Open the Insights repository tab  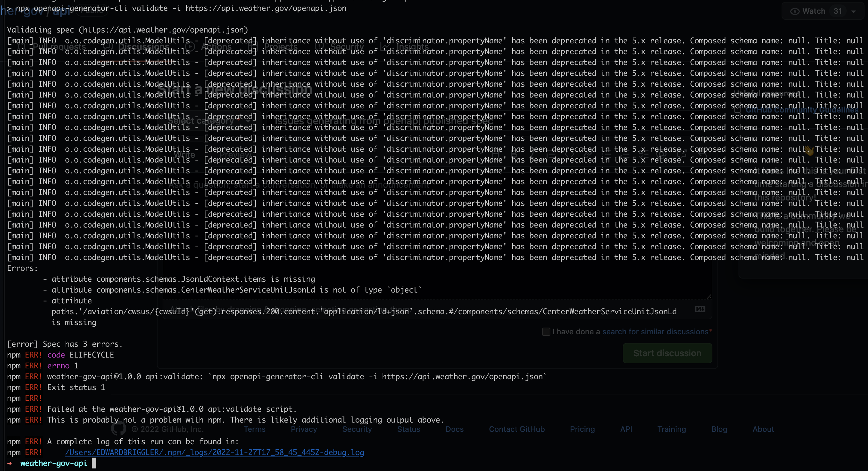[x=405, y=47]
